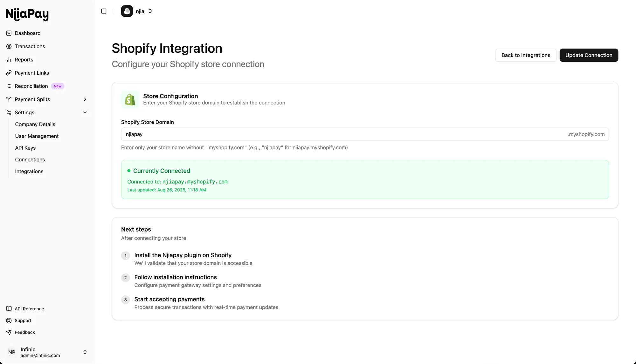Screen dimensions: 636x364
Task: Open the Infinic account menu chevron
Action: pyautogui.click(x=85, y=352)
